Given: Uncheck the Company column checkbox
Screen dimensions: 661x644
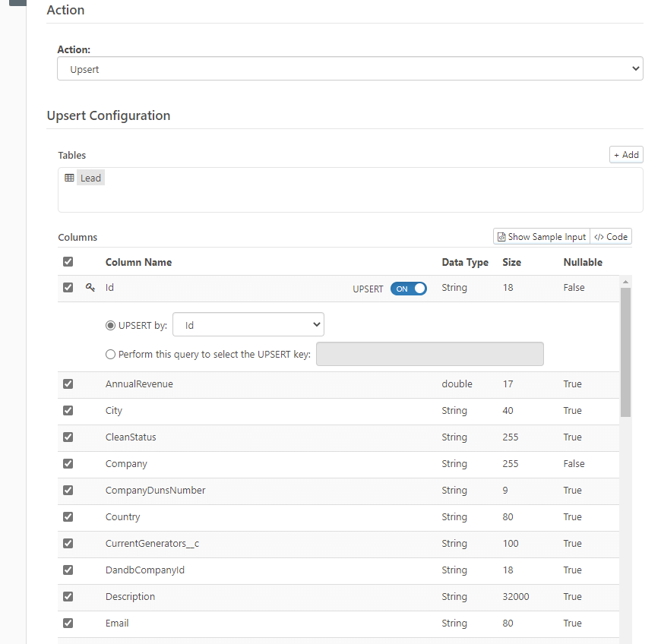Looking at the screenshot, I should click(68, 464).
